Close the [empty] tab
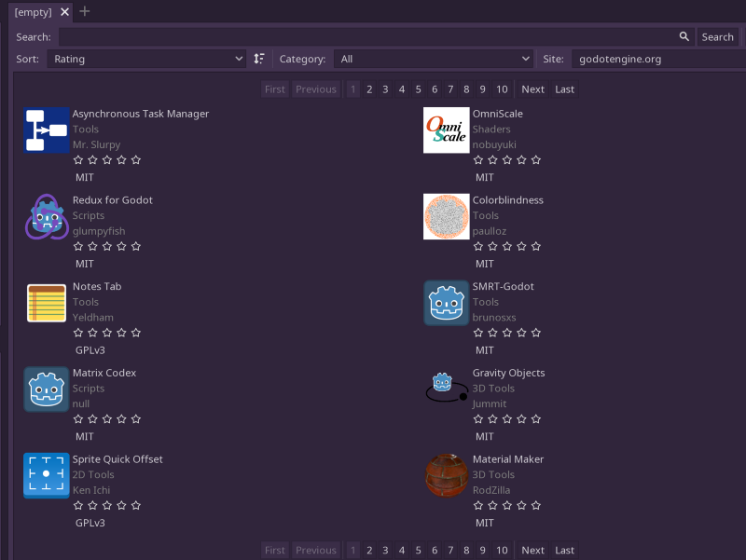 coord(64,12)
